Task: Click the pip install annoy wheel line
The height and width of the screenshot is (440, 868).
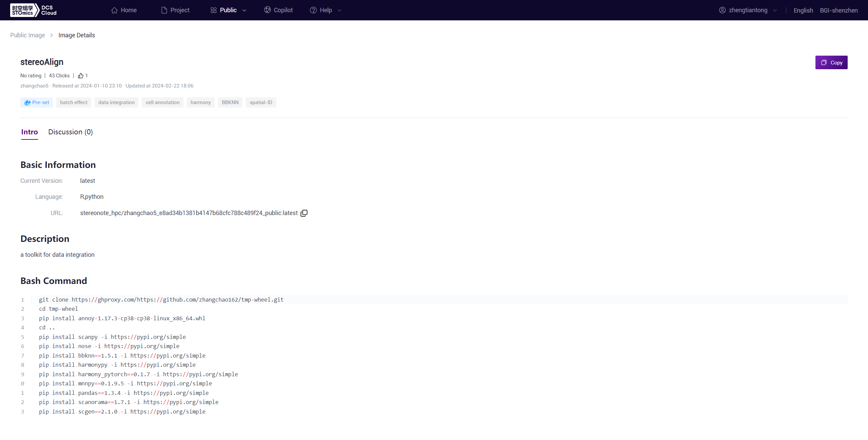Action: pos(122,318)
